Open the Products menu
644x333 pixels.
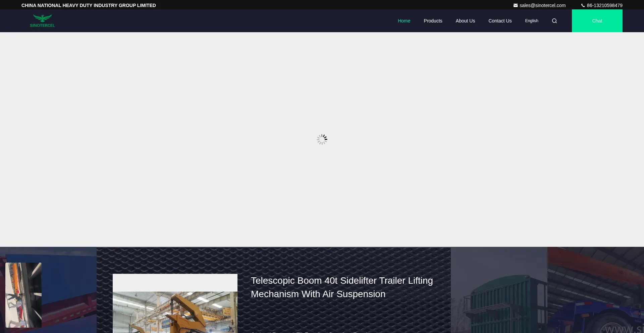pos(433,21)
